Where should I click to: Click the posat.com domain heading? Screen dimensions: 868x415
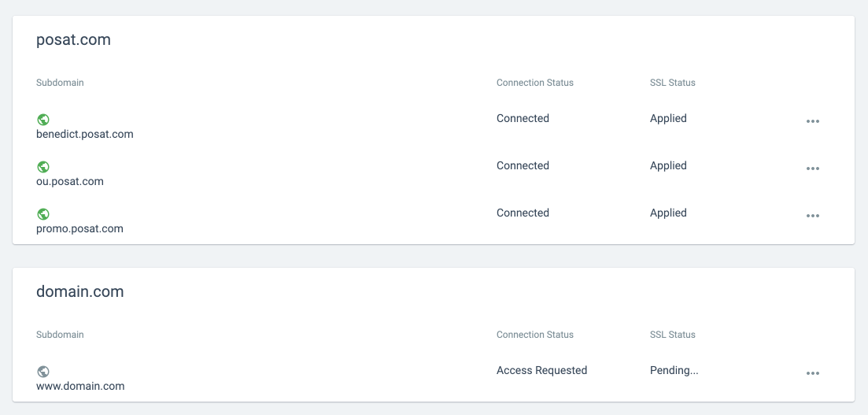pos(73,39)
